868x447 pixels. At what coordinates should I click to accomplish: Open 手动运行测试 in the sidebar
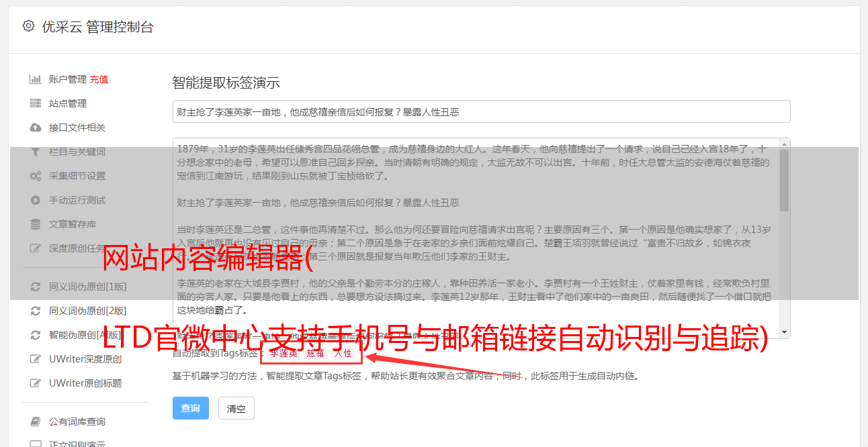77,200
